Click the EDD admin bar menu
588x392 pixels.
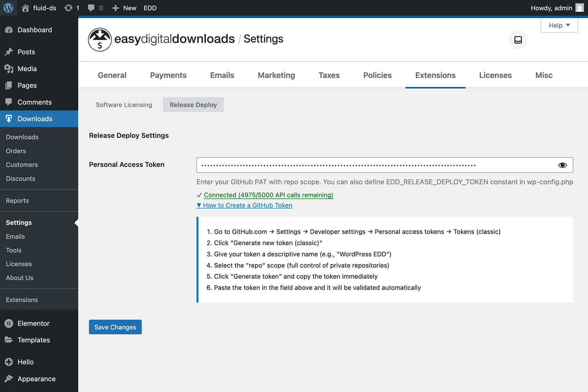[x=150, y=8]
